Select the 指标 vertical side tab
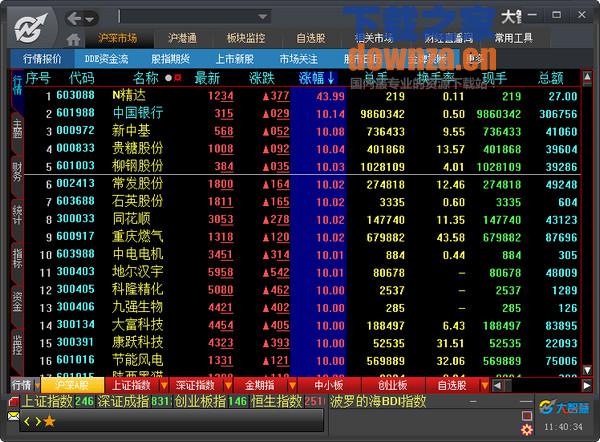This screenshot has width=600, height=442. [x=17, y=258]
